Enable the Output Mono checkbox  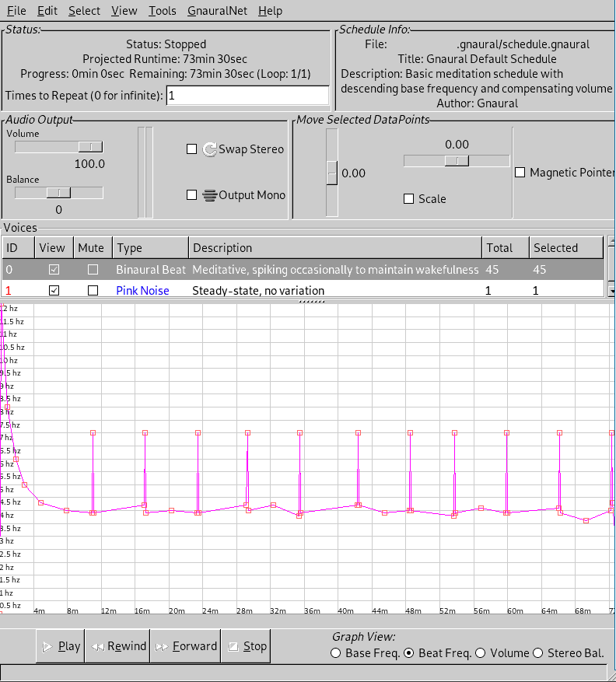tap(192, 195)
